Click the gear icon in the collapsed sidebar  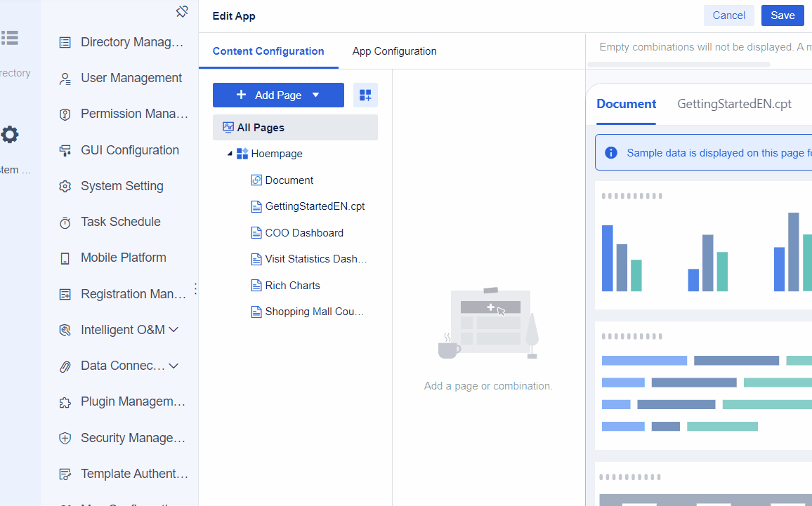(x=10, y=134)
